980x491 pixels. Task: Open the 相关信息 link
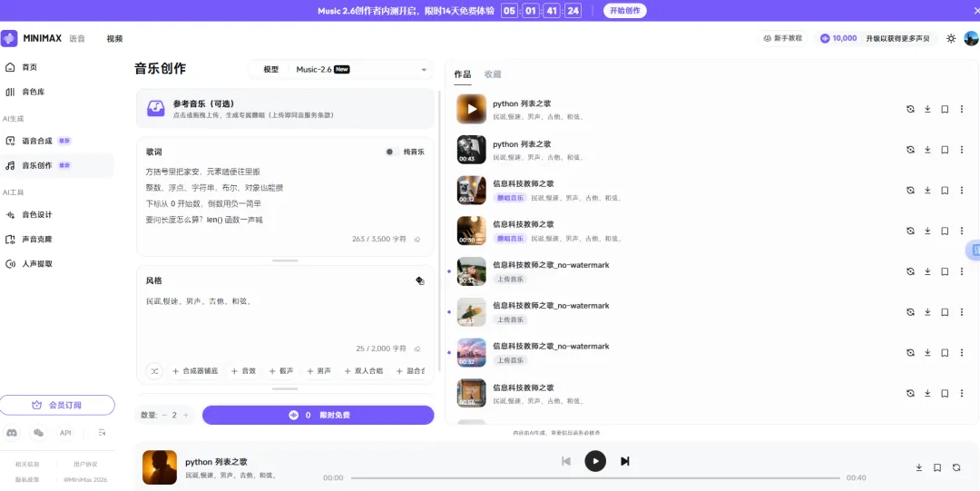coord(27,464)
